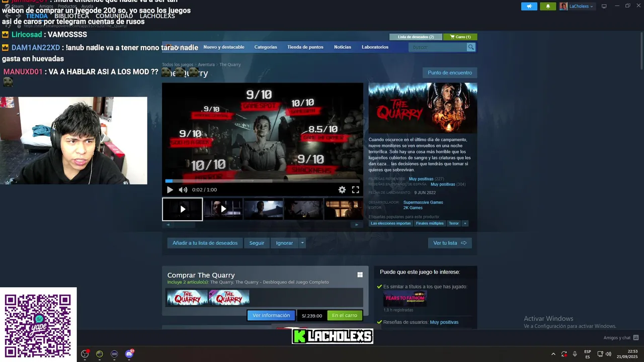Open publisher 2K Games link
Screen dimensions: 644x362
[413, 208]
